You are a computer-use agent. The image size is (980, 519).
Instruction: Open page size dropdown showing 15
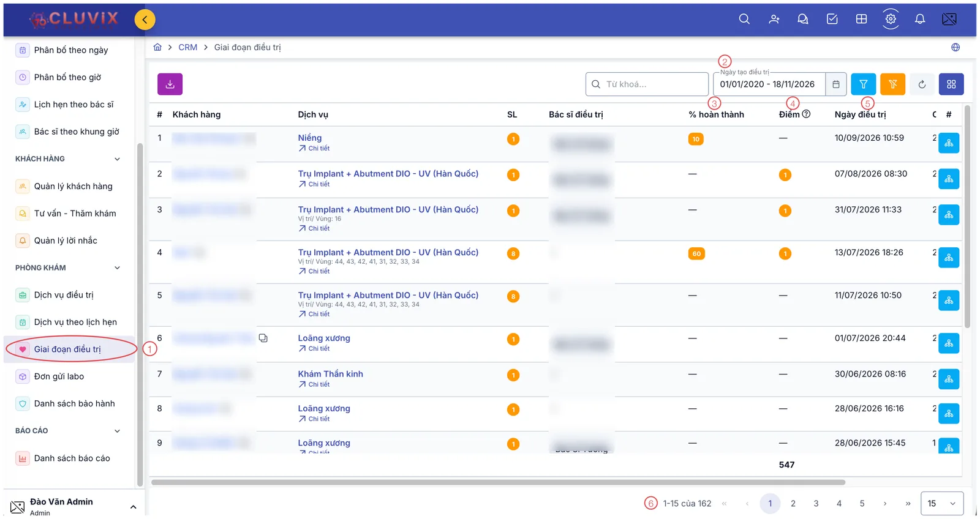[x=942, y=503]
